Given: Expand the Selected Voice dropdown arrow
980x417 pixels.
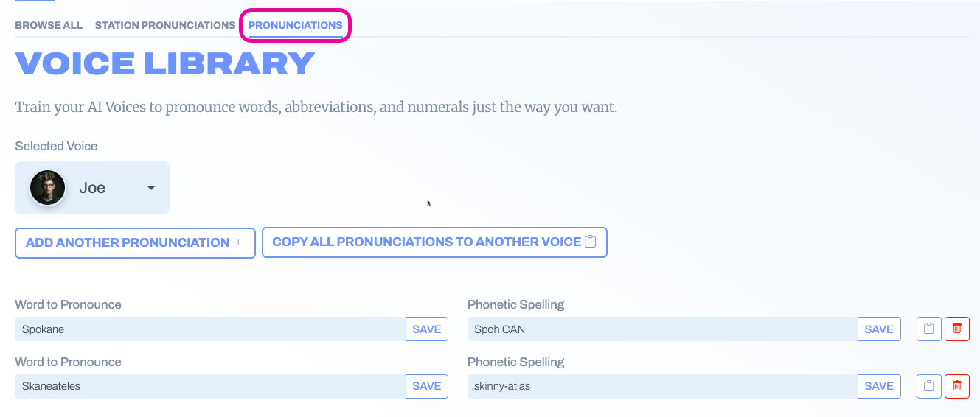Looking at the screenshot, I should pyautogui.click(x=151, y=188).
